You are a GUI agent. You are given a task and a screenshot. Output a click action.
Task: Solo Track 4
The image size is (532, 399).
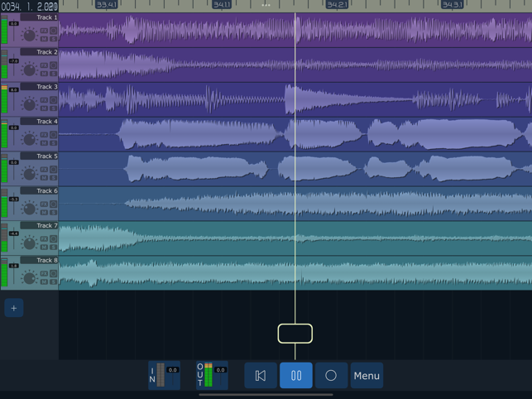pos(53,143)
